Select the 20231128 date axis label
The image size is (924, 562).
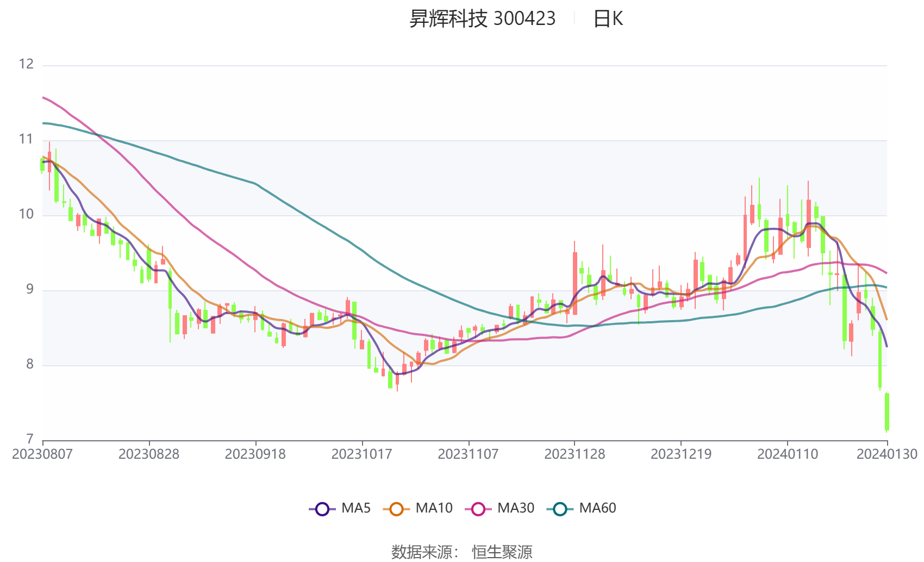click(575, 454)
